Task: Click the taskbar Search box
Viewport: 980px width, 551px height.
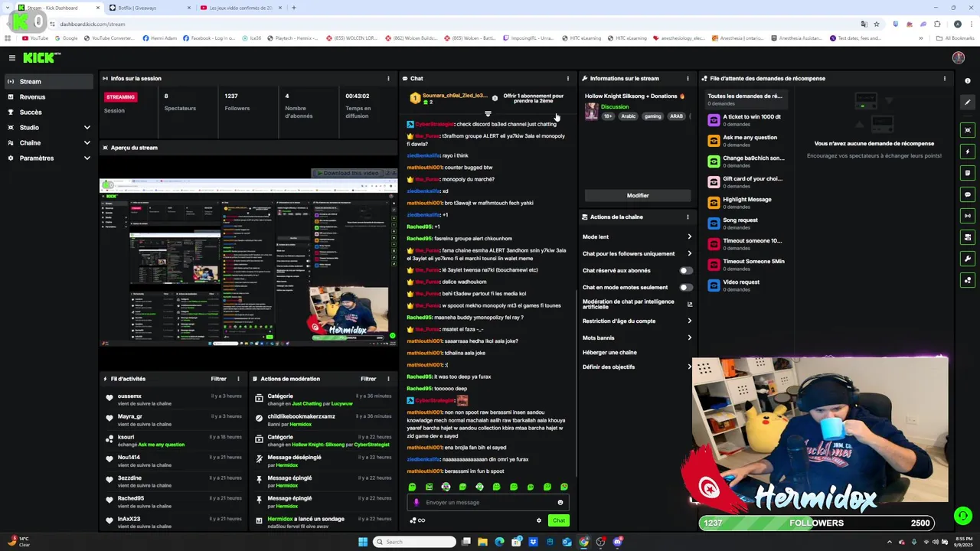Action: 415,542
